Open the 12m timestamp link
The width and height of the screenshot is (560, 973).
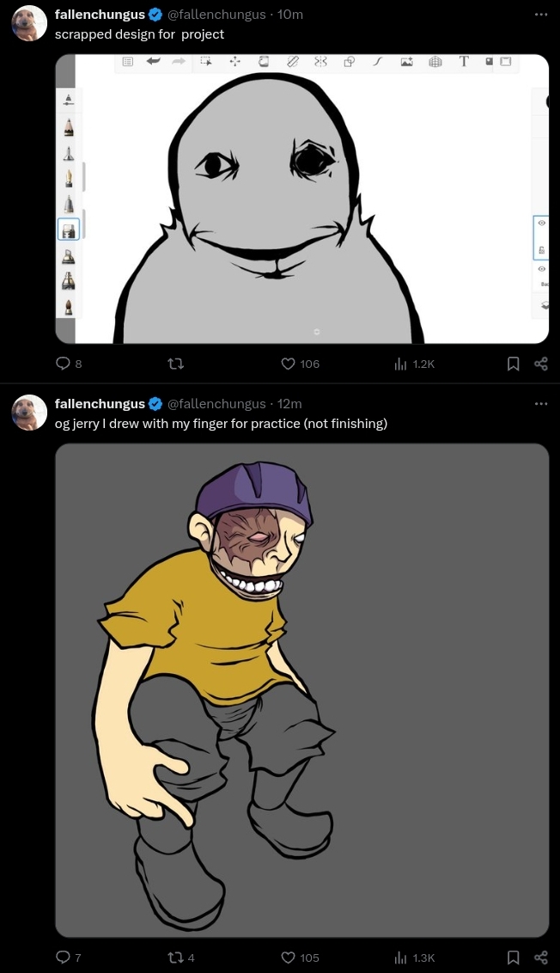point(289,404)
